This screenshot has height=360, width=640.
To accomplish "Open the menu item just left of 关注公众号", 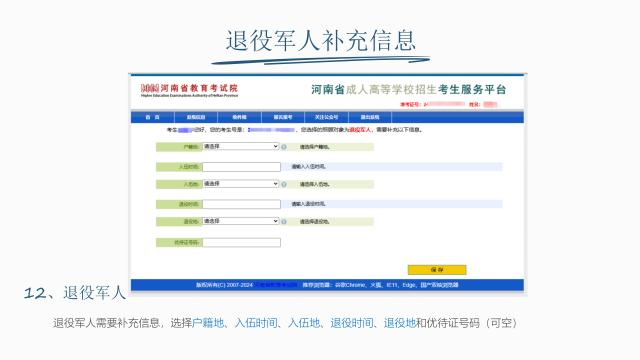I will (283, 117).
